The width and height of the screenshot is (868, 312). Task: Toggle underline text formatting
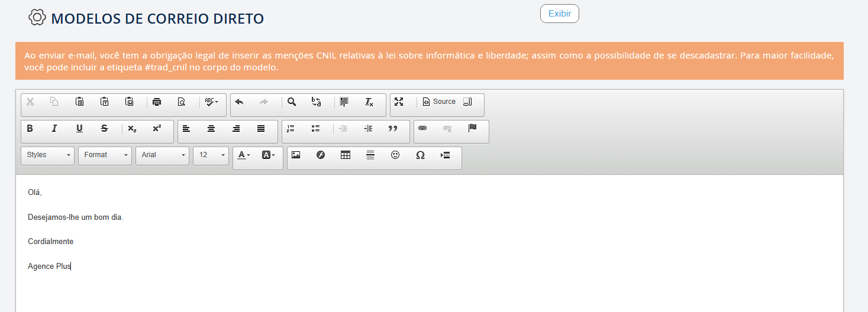pyautogui.click(x=79, y=129)
